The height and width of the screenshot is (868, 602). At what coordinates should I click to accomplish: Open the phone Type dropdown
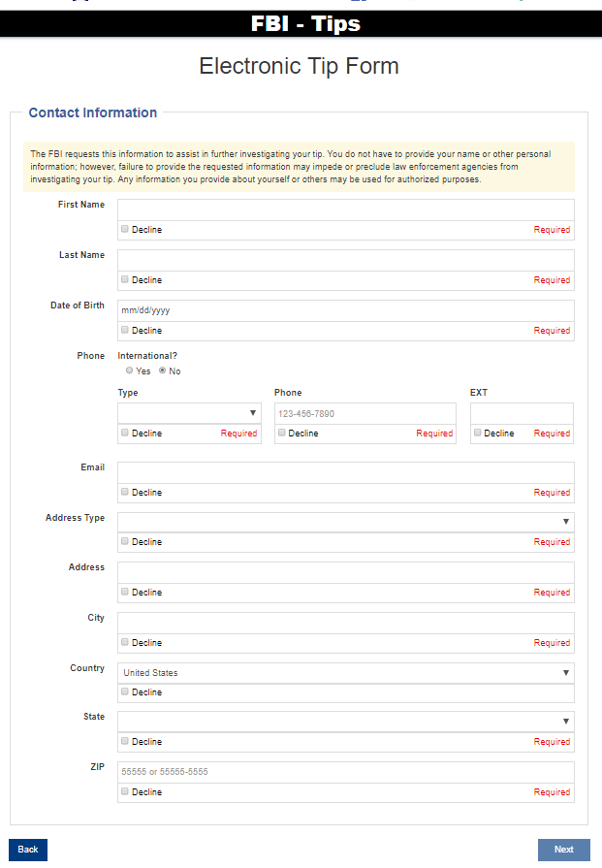coord(189,413)
